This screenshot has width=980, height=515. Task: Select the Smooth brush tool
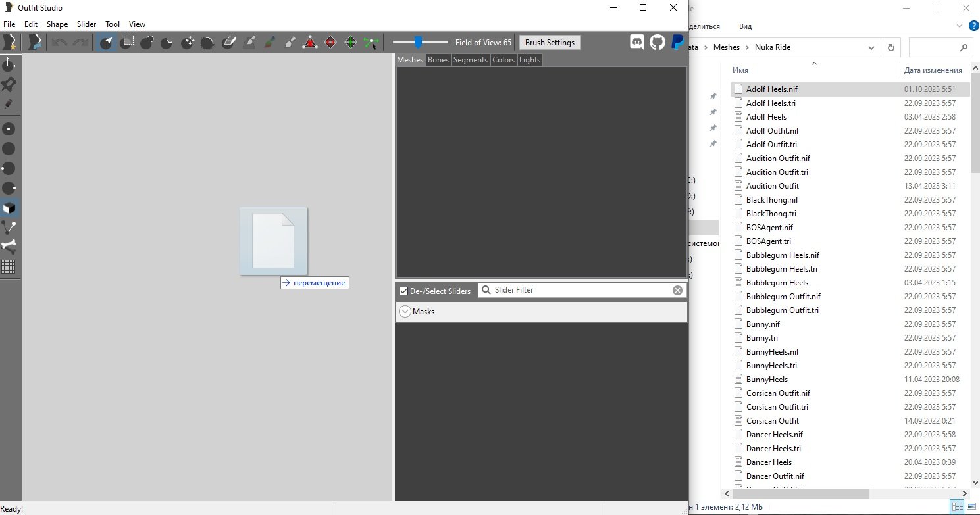click(x=207, y=43)
